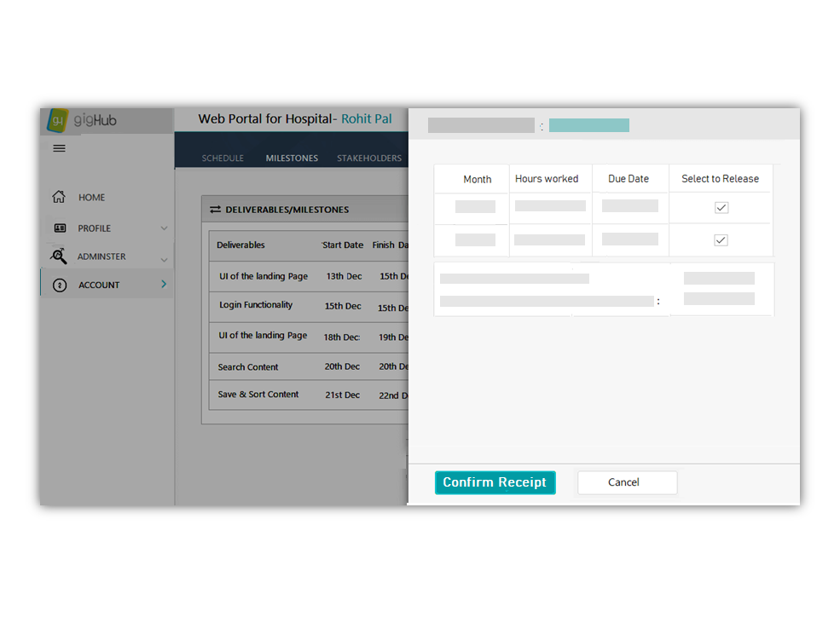Click the Start Date column header
The width and height of the screenshot is (840, 617).
tap(343, 245)
